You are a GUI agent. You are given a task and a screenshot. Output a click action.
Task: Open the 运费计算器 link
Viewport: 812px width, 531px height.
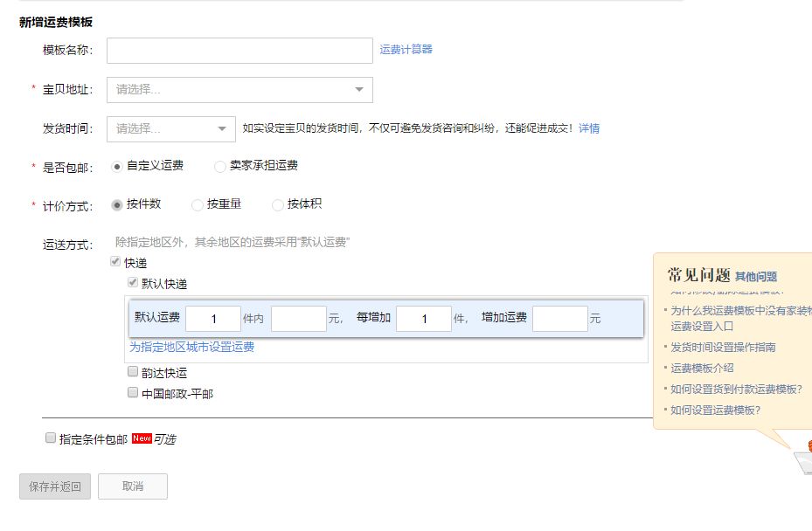pyautogui.click(x=406, y=49)
